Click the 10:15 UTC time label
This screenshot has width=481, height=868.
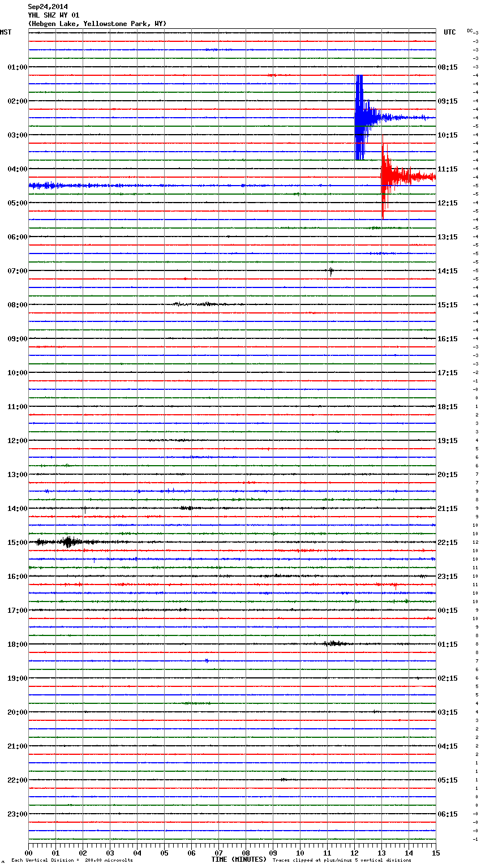[x=448, y=135]
